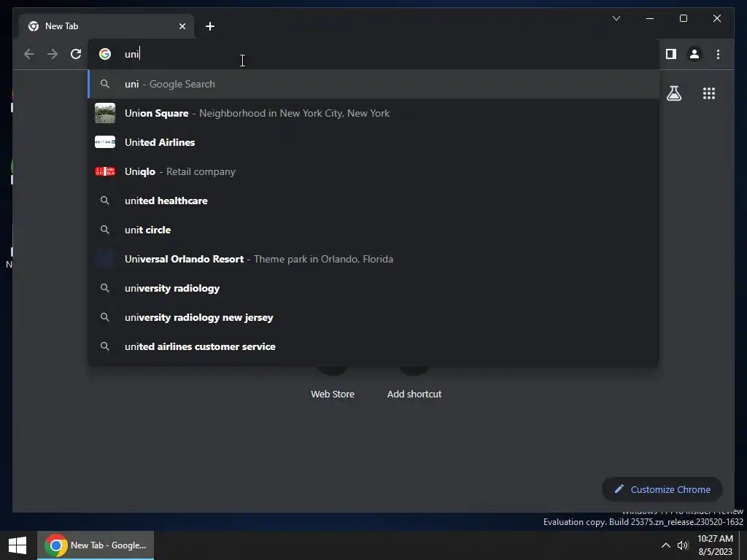Select Universal Orlando Resort suggestion
Image resolution: width=747 pixels, height=560 pixels.
(x=373, y=259)
